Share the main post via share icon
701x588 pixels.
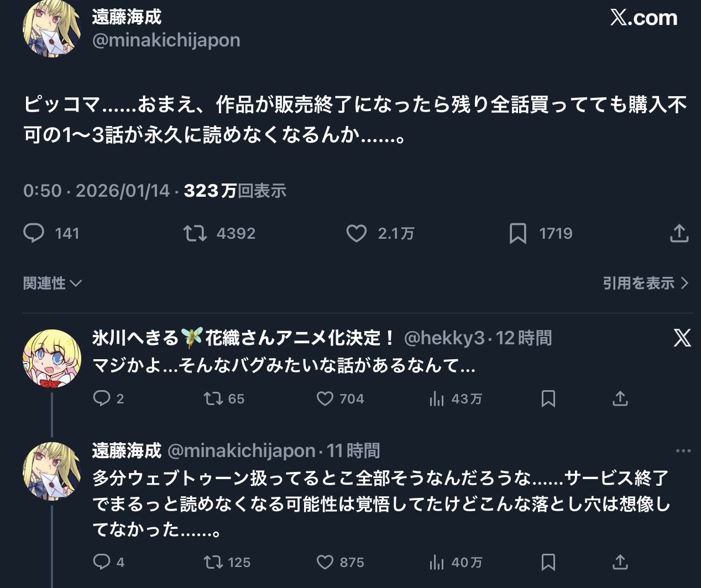(x=679, y=233)
